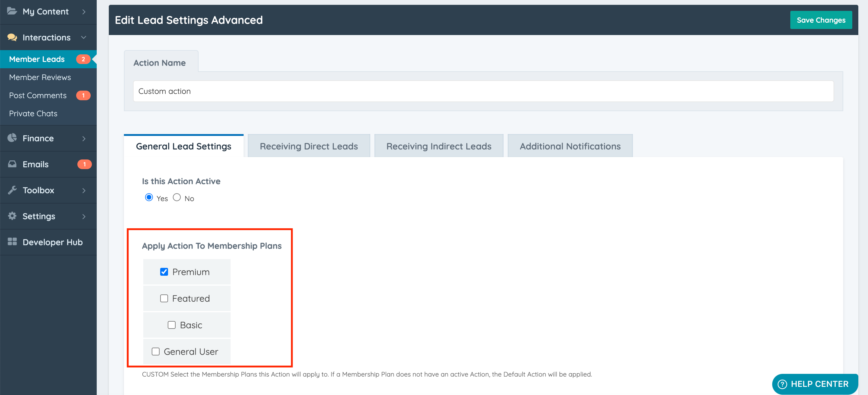Image resolution: width=868 pixels, height=395 pixels.
Task: Uncheck the Premium membership plan checkbox
Action: pyautogui.click(x=164, y=272)
